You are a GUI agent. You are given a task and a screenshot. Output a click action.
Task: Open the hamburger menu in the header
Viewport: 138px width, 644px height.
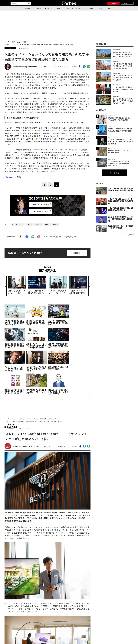[x=6, y=3]
